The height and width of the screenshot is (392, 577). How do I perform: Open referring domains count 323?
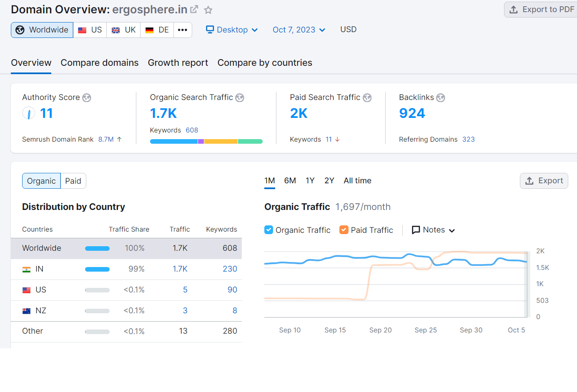[x=469, y=140]
